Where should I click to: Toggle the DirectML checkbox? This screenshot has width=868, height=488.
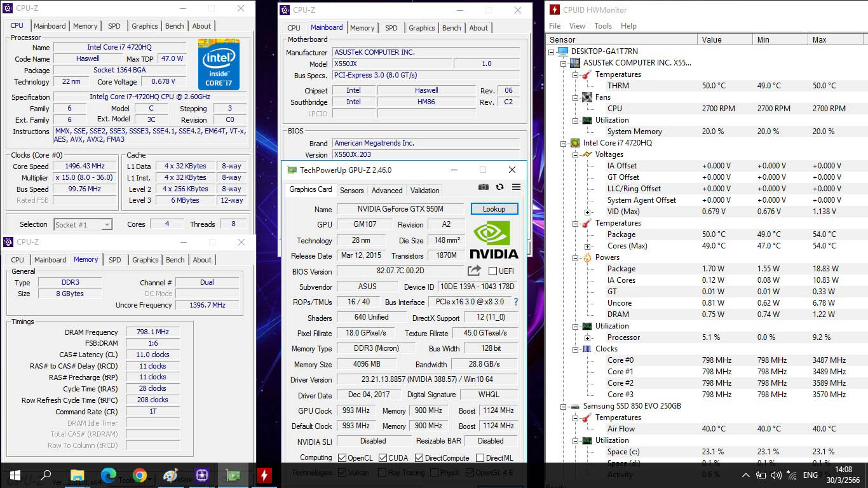point(480,457)
